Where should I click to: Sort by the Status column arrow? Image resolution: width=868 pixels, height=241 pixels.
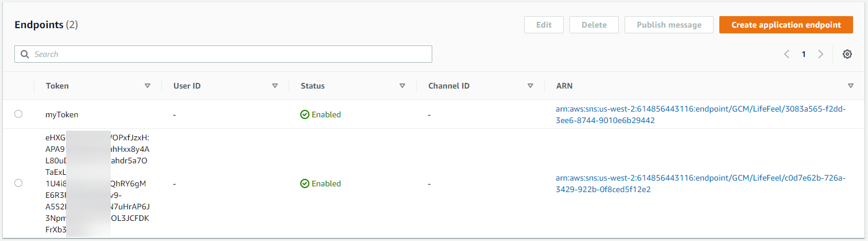pyautogui.click(x=402, y=86)
